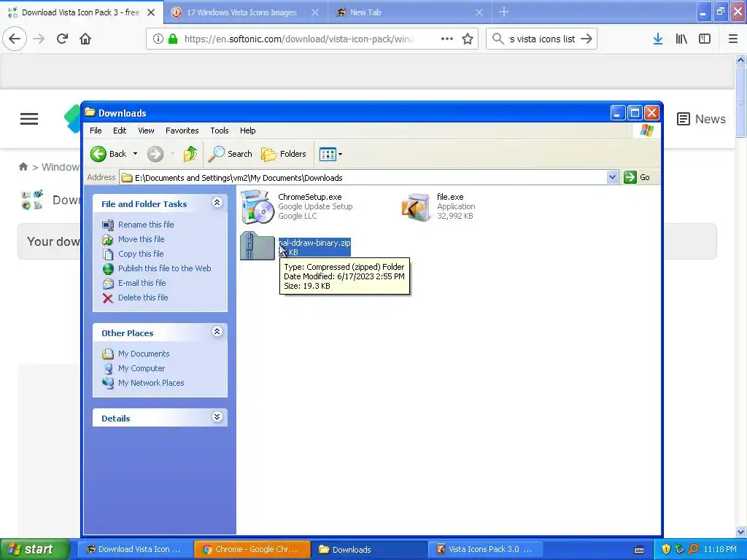Open Search in the Downloads toolbar
This screenshot has width=747, height=560.
click(231, 154)
